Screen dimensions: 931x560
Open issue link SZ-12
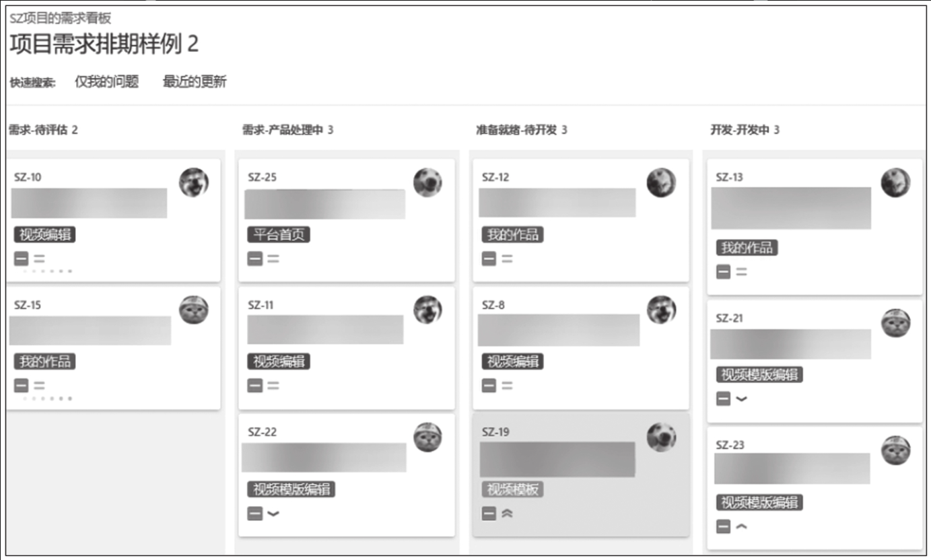click(495, 178)
